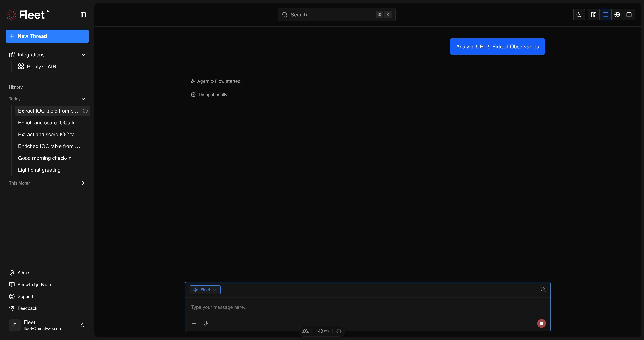Click the Analyze URL & Extract Observables button
Viewport: 644px width, 340px height.
click(497, 47)
